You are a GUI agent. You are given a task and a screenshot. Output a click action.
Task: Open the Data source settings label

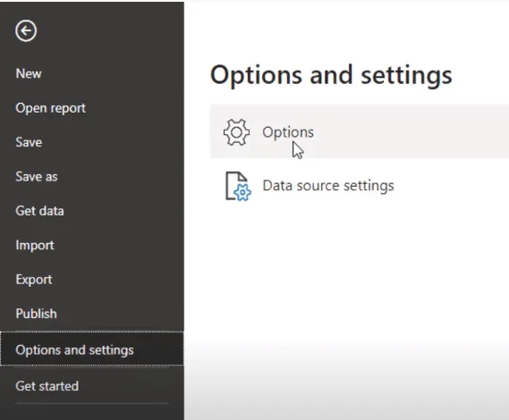click(328, 186)
